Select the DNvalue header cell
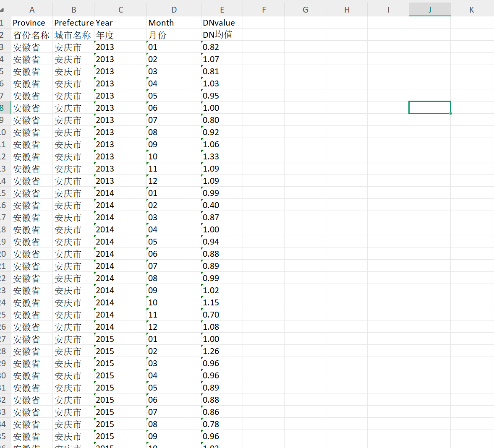 click(222, 23)
